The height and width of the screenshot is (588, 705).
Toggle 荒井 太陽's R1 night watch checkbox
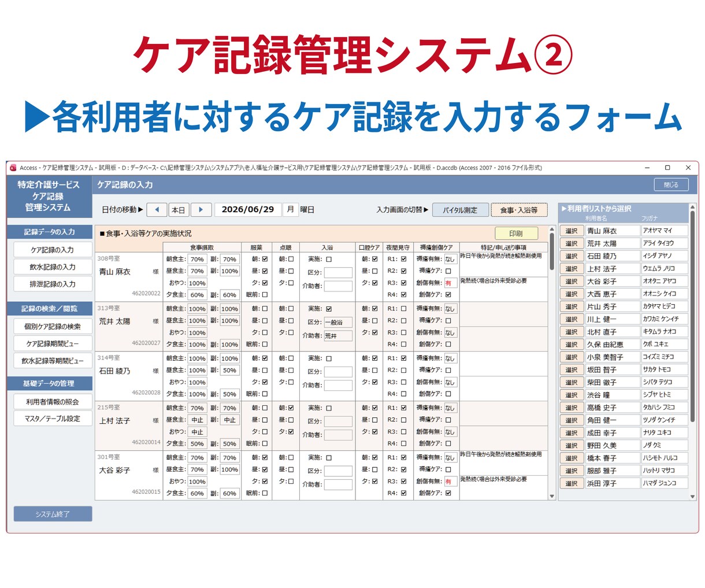coord(403,309)
